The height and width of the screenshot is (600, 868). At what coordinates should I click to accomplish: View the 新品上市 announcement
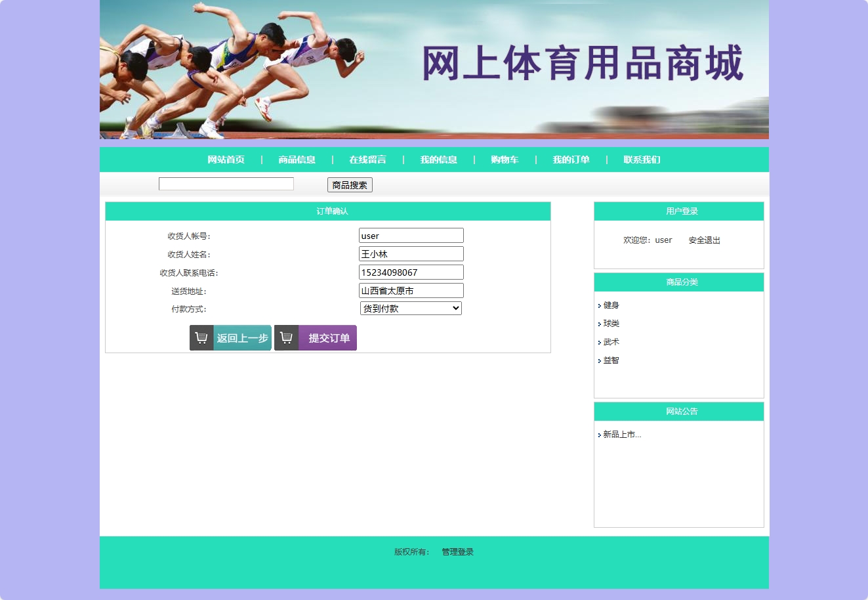pos(620,434)
